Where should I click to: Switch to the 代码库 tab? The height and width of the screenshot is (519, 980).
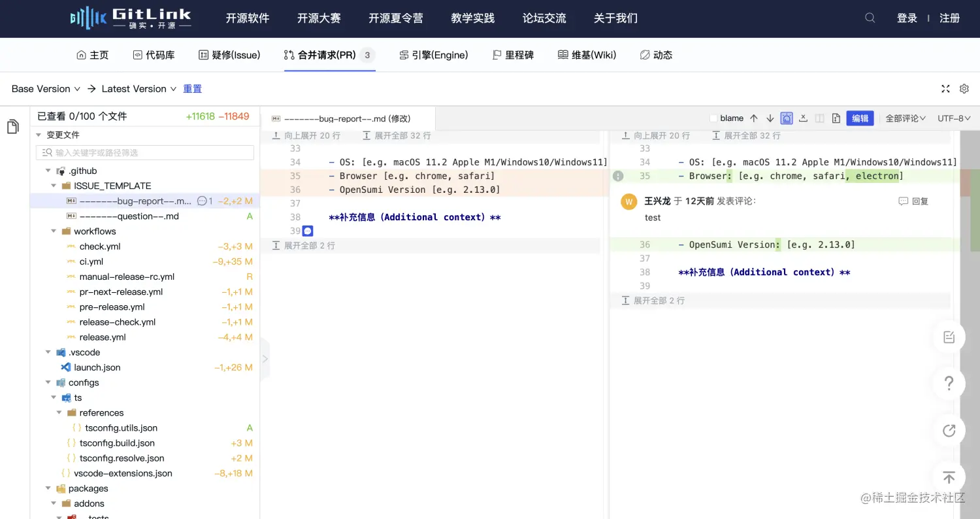(154, 55)
